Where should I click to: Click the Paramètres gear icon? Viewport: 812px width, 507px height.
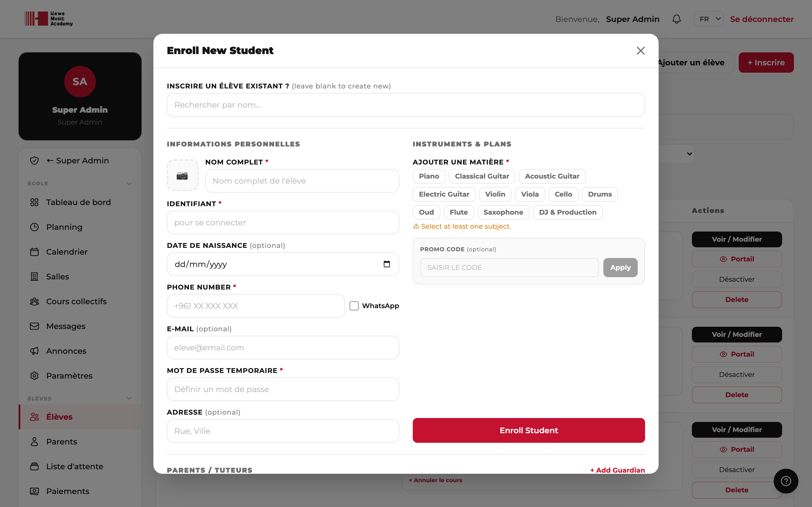(x=35, y=375)
